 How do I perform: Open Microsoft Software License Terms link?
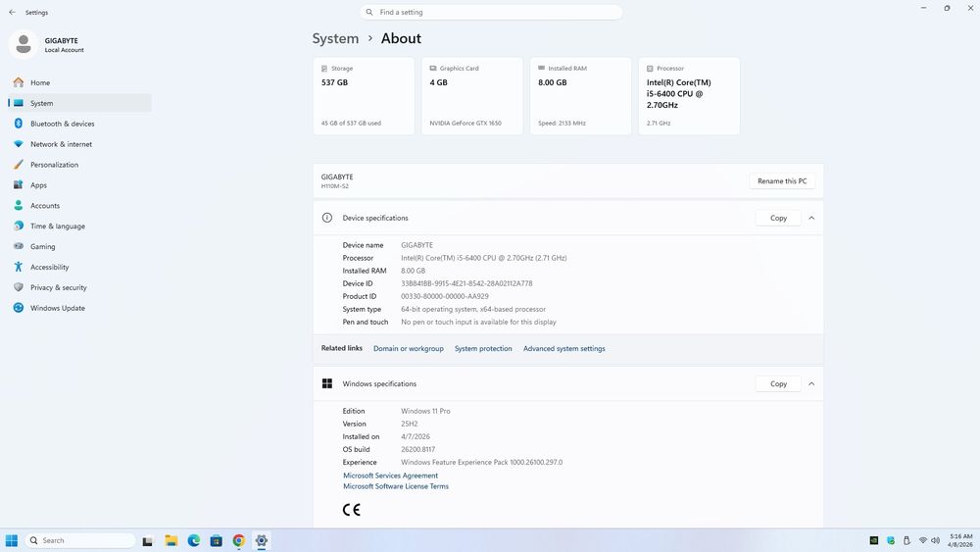(x=396, y=486)
